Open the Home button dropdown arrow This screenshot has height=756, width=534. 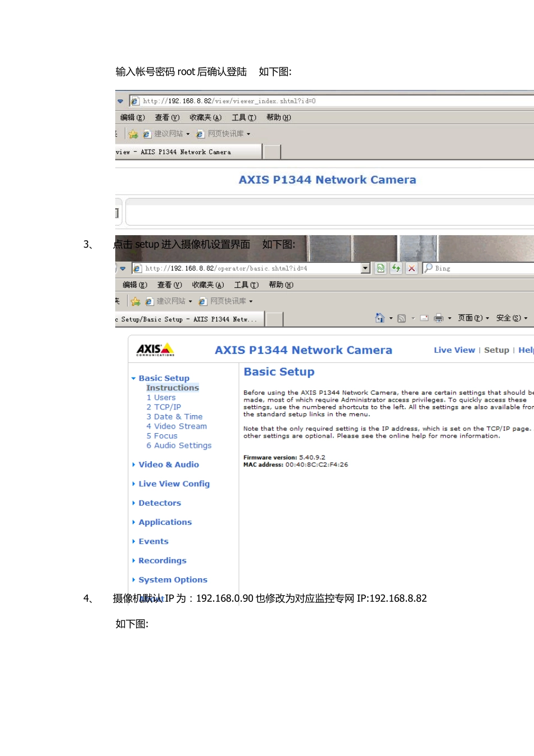tap(391, 318)
